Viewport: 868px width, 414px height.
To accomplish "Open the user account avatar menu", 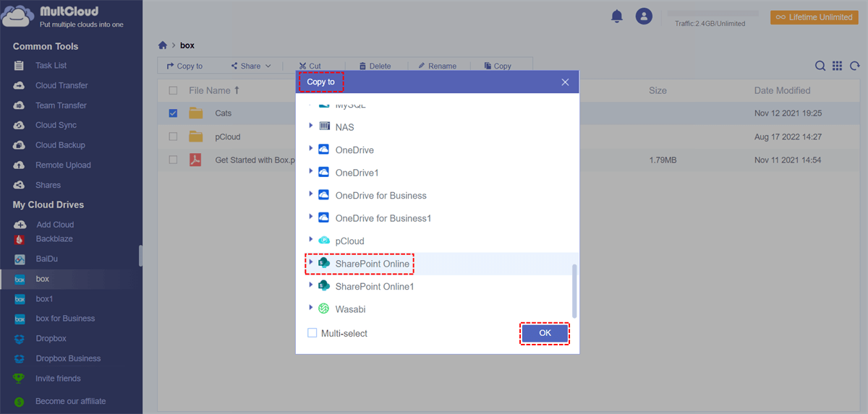I will [x=644, y=16].
